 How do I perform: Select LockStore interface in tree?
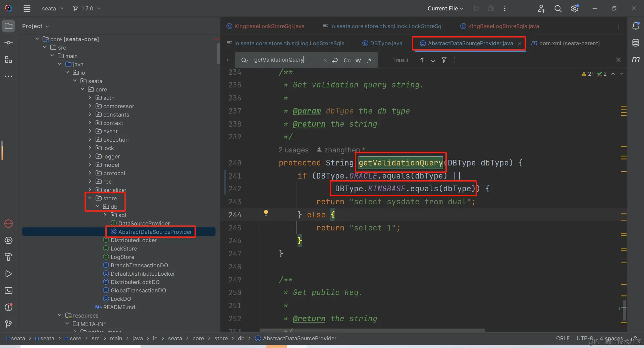point(123,249)
